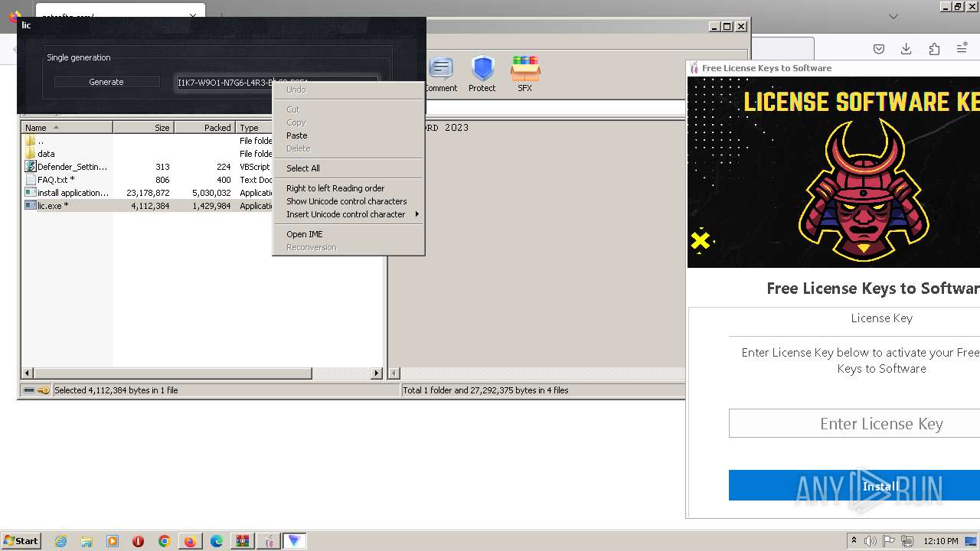The width and height of the screenshot is (980, 551).
Task: Click the samurai License Software banner image
Action: (x=834, y=172)
